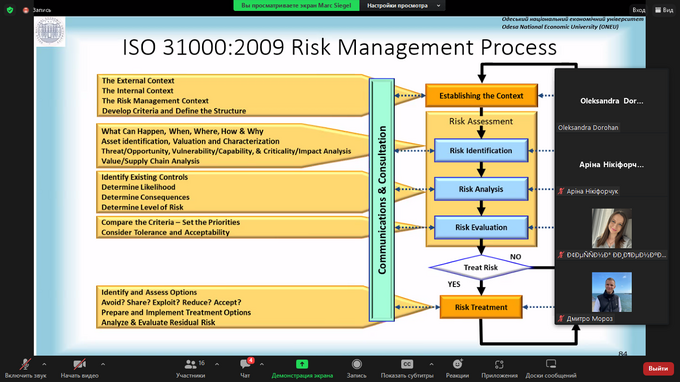Open the Chat icon with notification badge
The image size is (680, 382).
pos(246,364)
